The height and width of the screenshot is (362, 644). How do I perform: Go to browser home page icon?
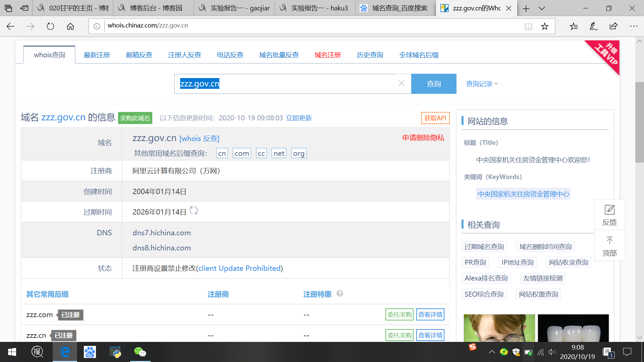(x=70, y=26)
